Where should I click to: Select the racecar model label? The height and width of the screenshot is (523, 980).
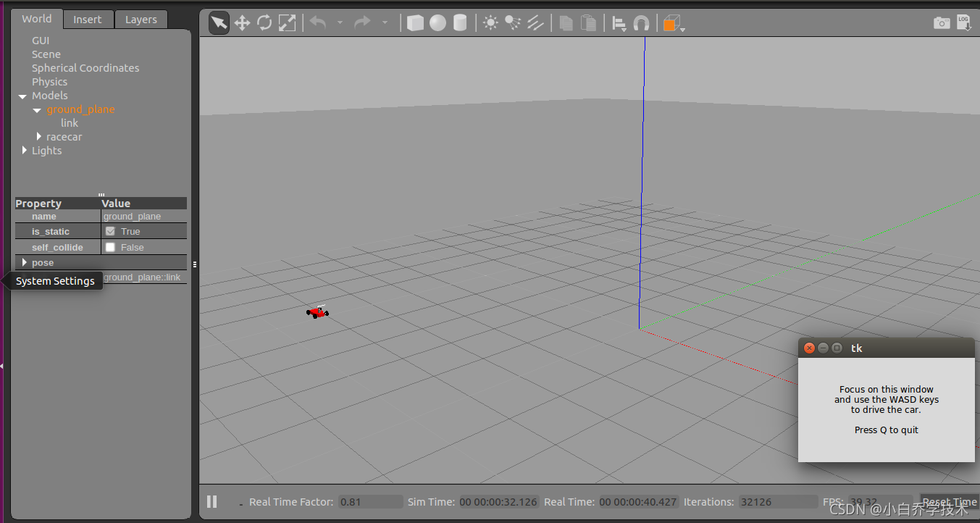(64, 137)
